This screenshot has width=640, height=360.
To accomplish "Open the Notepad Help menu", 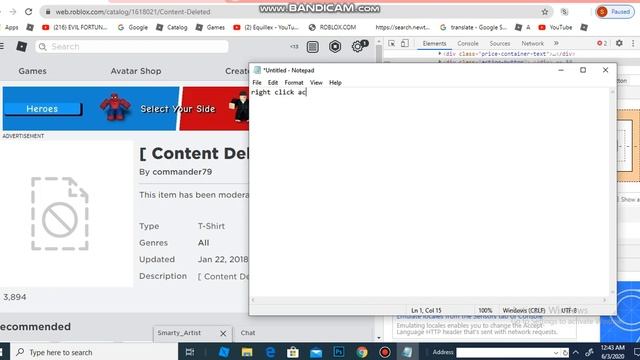I will (335, 82).
